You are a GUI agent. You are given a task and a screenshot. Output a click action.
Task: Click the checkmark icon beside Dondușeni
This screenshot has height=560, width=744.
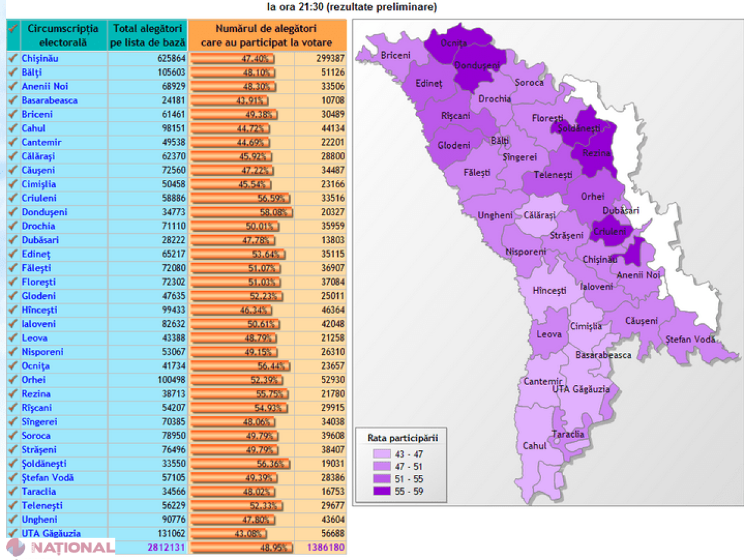(x=13, y=212)
